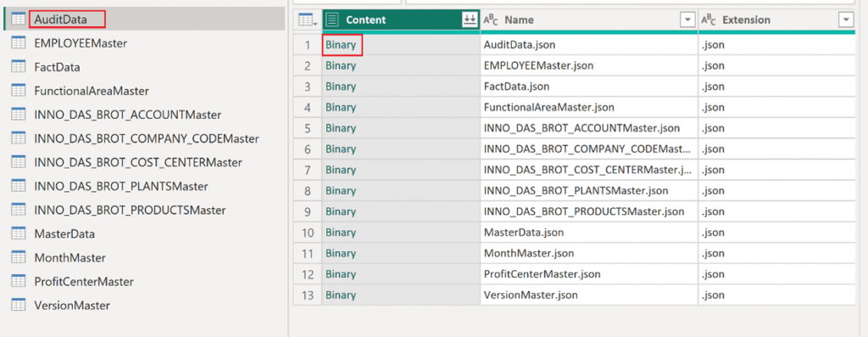Click the ABC text type icon for Name column
This screenshot has height=337, width=868.
click(491, 20)
